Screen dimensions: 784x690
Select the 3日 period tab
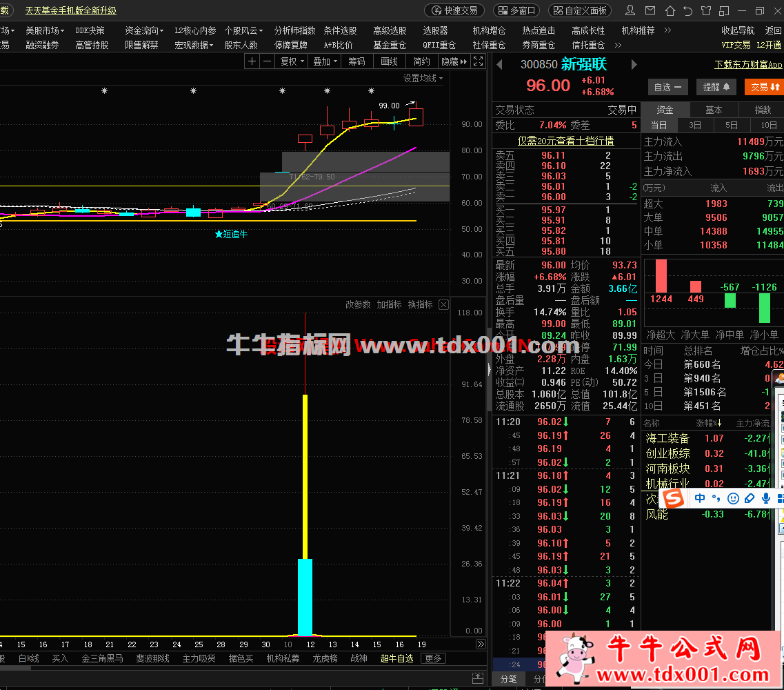click(x=695, y=125)
